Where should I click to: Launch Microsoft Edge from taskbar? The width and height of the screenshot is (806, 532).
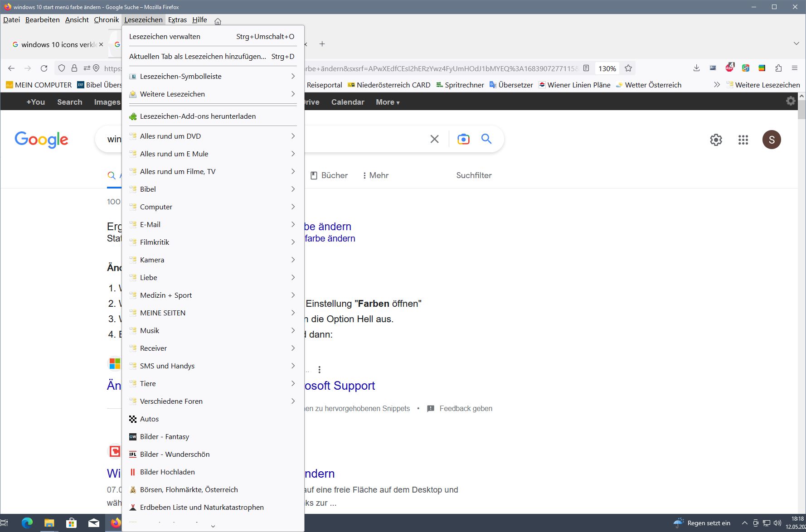27,523
